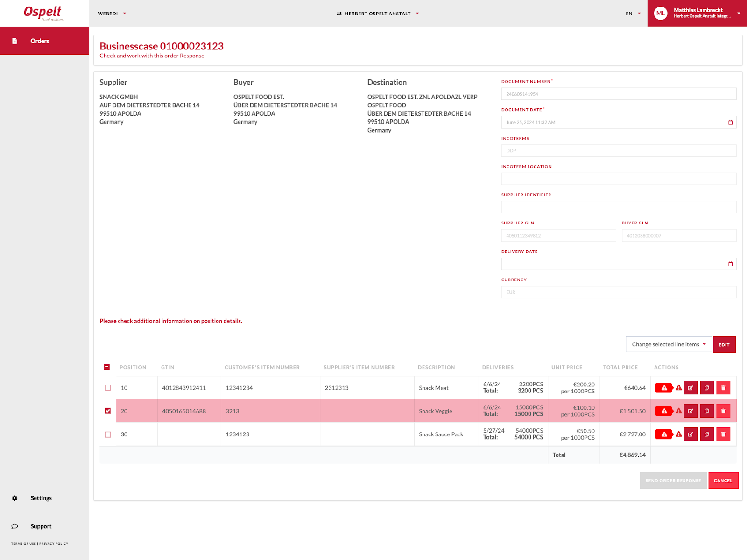Screen dimensions: 747x560
Task: Check the checkbox for position 10
Action: pyautogui.click(x=108, y=388)
